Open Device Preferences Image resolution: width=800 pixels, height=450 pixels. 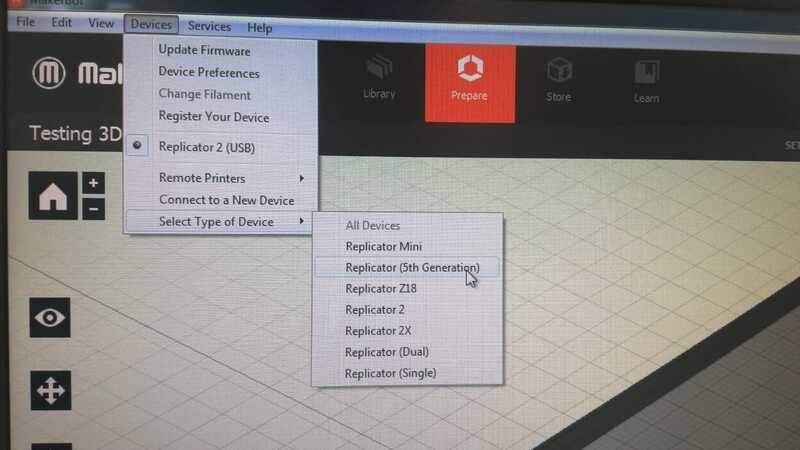[220, 72]
